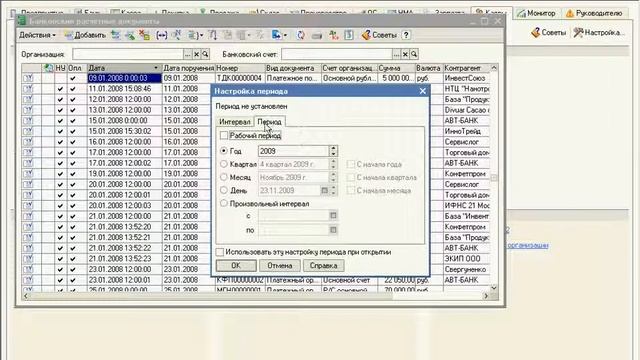This screenshot has width=640, height=360.
Task: Click into the Банковский счет input field
Action: tap(337, 54)
